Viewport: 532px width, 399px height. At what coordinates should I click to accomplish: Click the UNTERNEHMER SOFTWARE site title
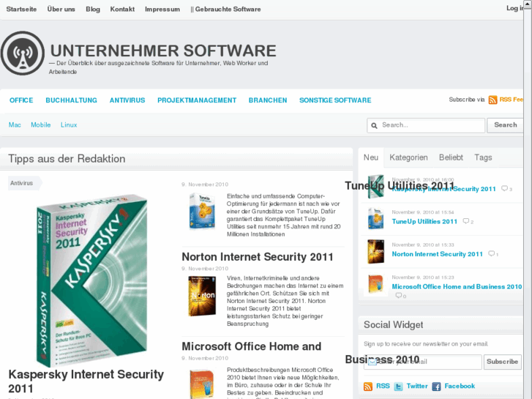(x=163, y=51)
